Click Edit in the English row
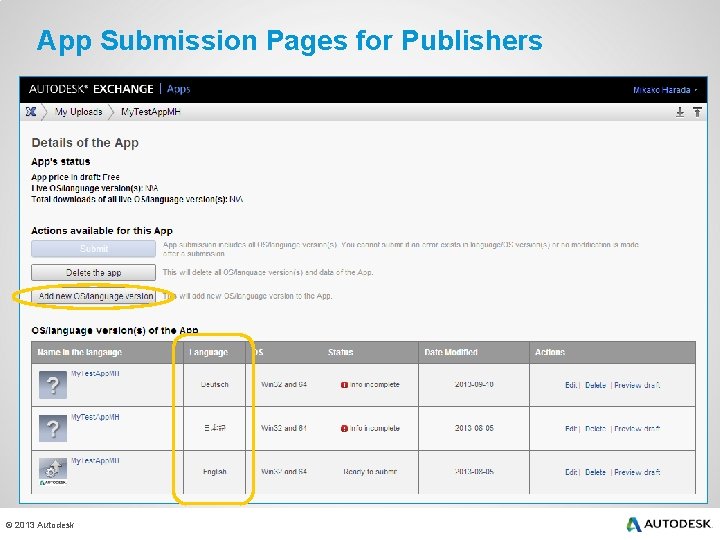This screenshot has height=540, width=720. tap(571, 472)
